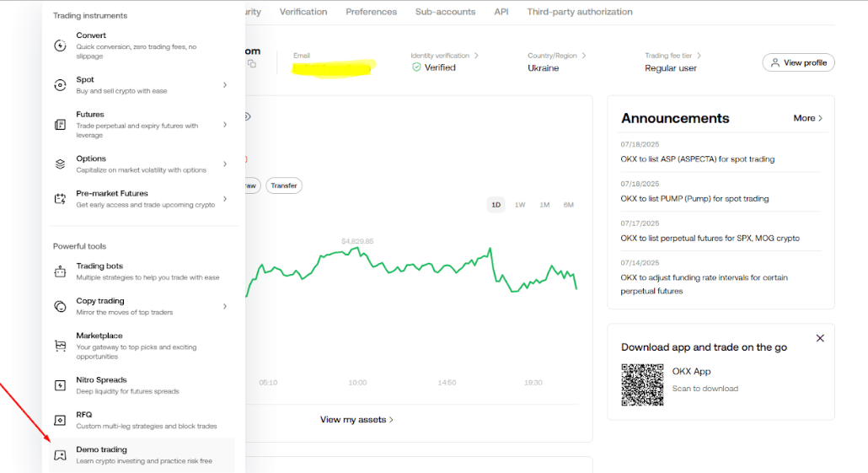Open More announcements link
Viewport: 868px width, 473px height.
pos(807,118)
